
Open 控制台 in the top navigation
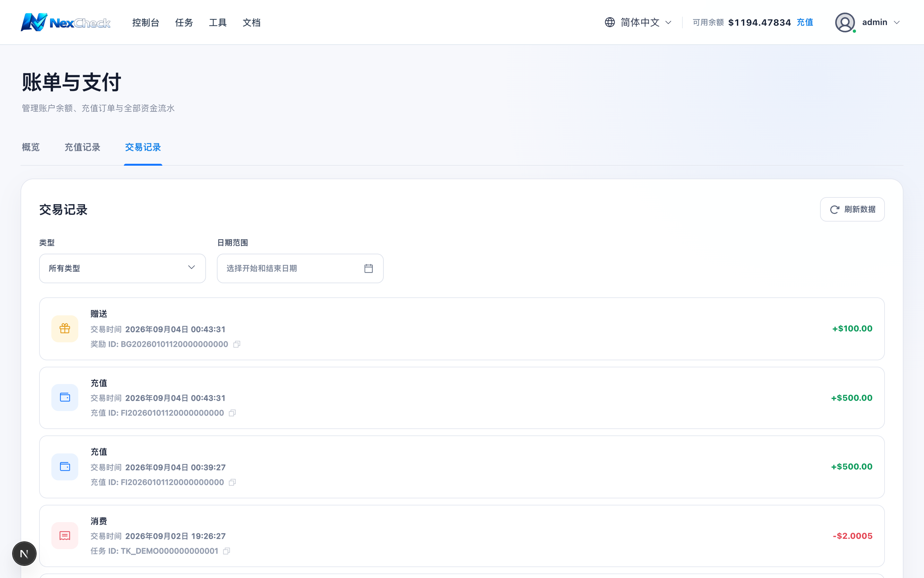(x=146, y=22)
